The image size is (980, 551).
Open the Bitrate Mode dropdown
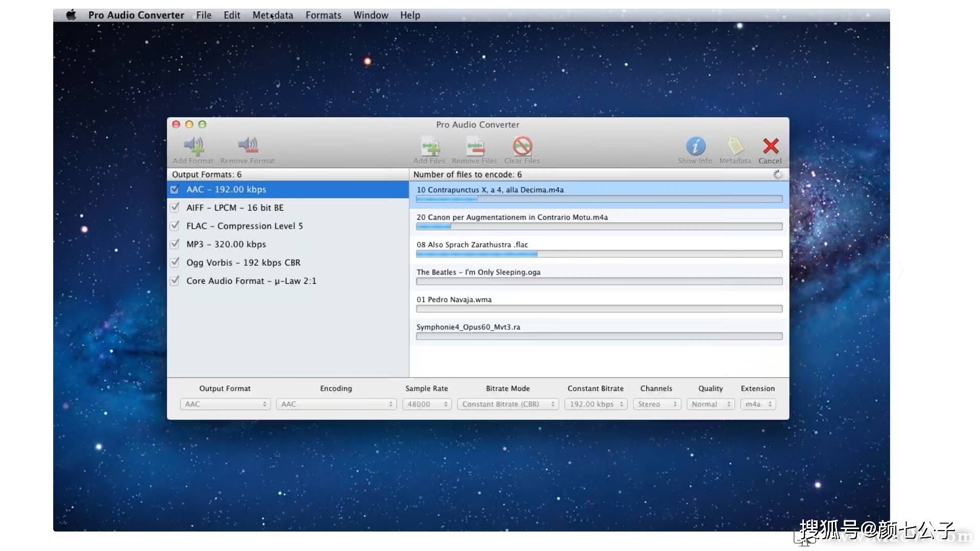click(x=508, y=404)
